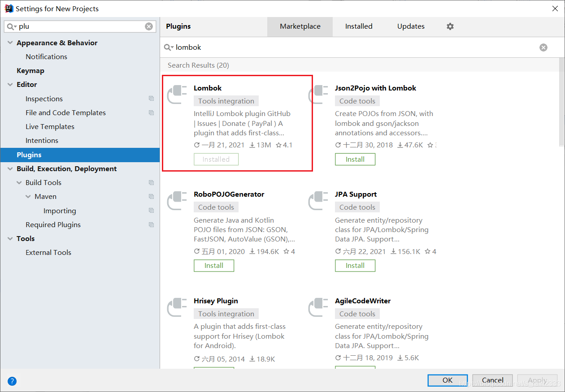Click the Hrisey Plugin title
Viewport: 565px width, 392px height.
pyautogui.click(x=216, y=301)
